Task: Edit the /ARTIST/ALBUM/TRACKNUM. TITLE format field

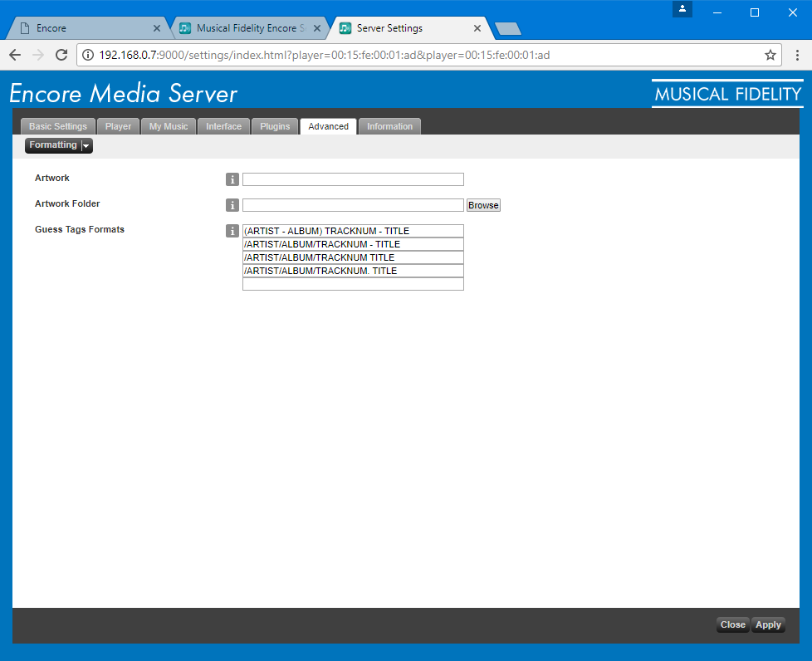Action: click(353, 271)
